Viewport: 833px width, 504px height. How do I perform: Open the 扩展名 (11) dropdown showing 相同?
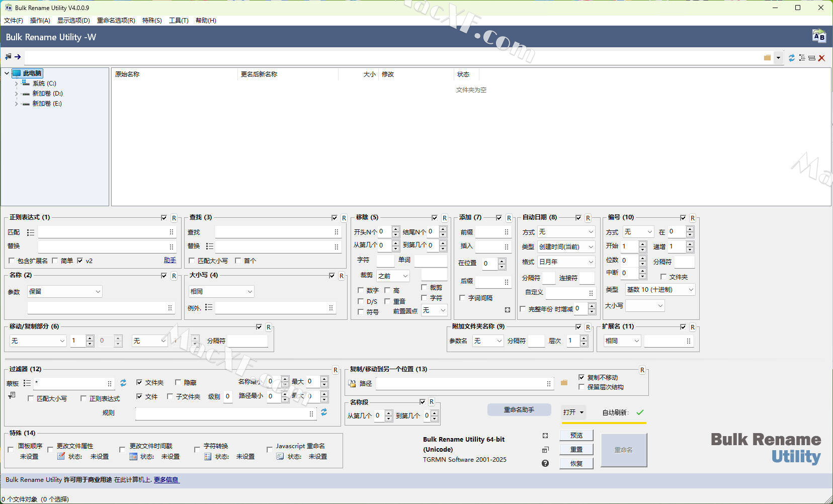[x=622, y=341]
